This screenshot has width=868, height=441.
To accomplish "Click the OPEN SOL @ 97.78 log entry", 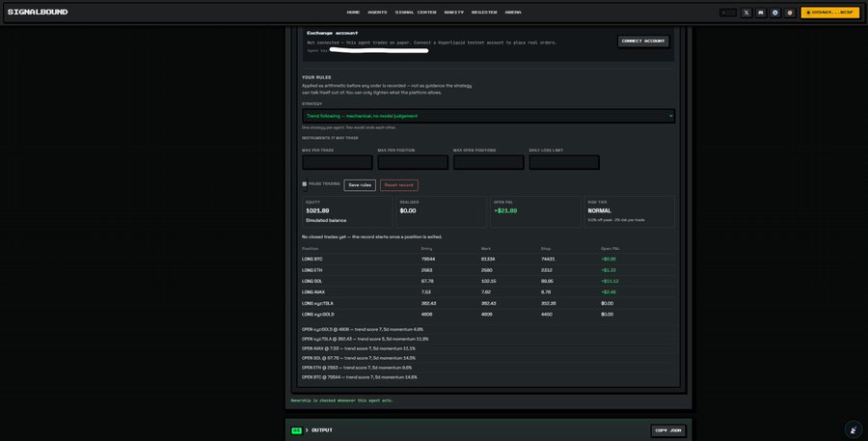I will click(x=358, y=358).
